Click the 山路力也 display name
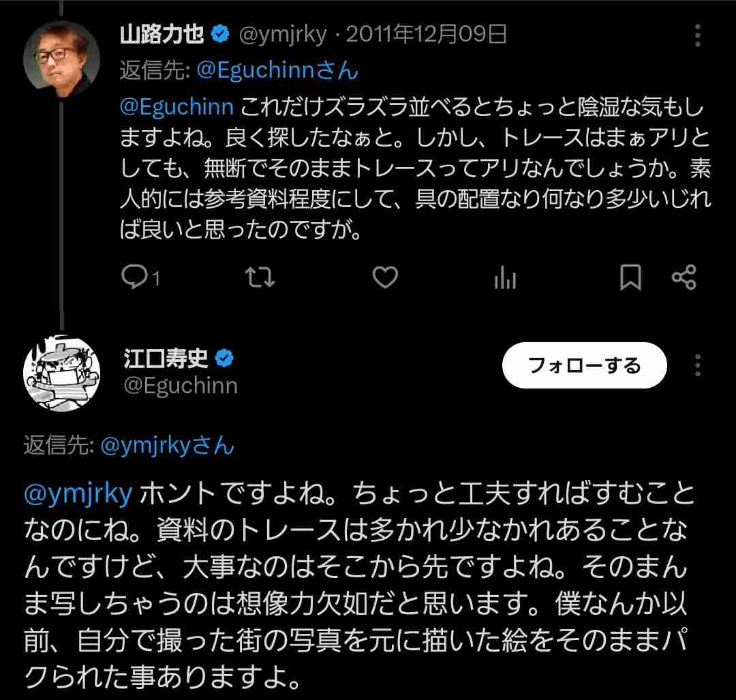Screen dimensions: 736x700 (162, 35)
